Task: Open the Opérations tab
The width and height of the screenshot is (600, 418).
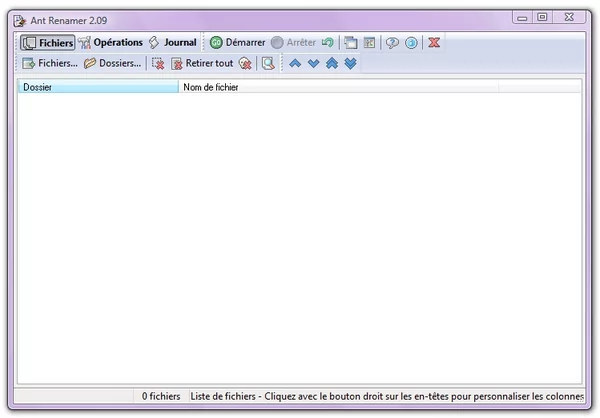Action: [x=111, y=42]
